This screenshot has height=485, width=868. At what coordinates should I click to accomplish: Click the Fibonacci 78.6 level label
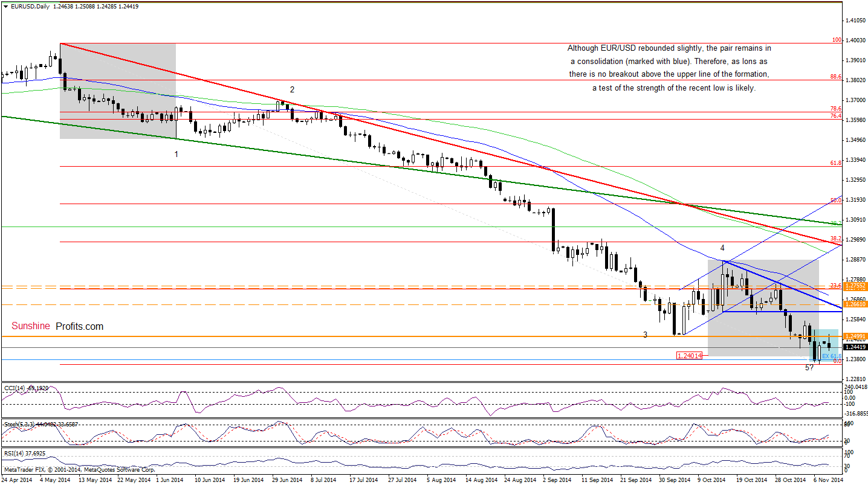point(837,109)
